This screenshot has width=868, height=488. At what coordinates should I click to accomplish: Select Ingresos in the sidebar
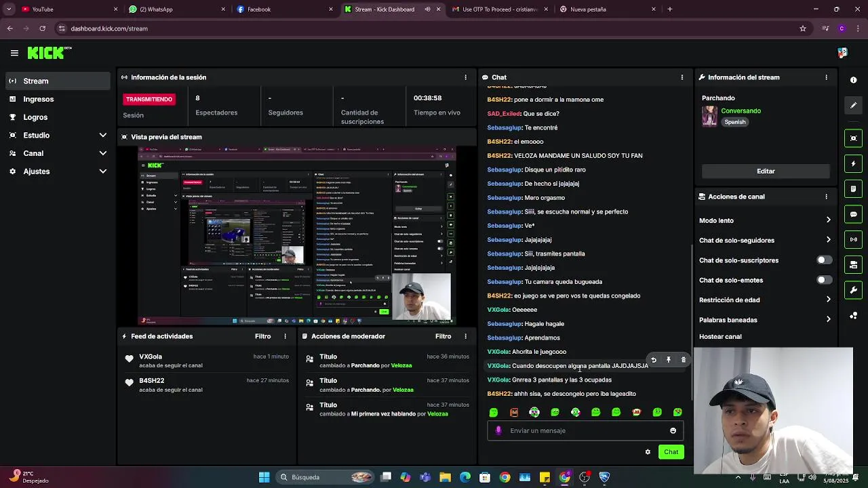[58, 99]
